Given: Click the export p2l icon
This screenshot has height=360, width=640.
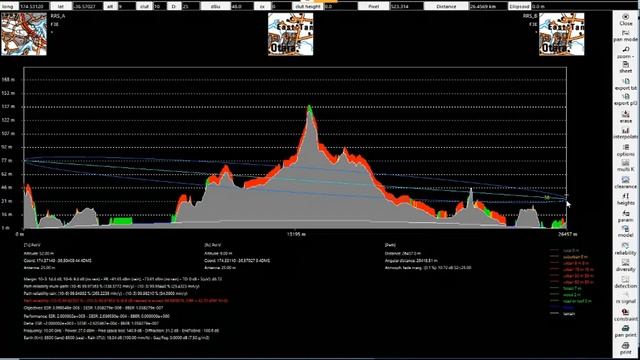Looking at the screenshot, I should coord(625,100).
